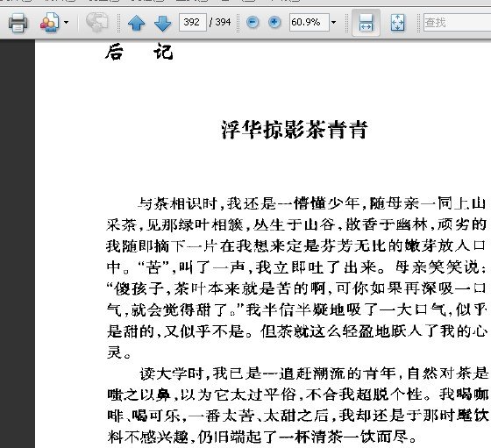Click the page number field showing 392
The image size is (491, 448).
tap(193, 22)
